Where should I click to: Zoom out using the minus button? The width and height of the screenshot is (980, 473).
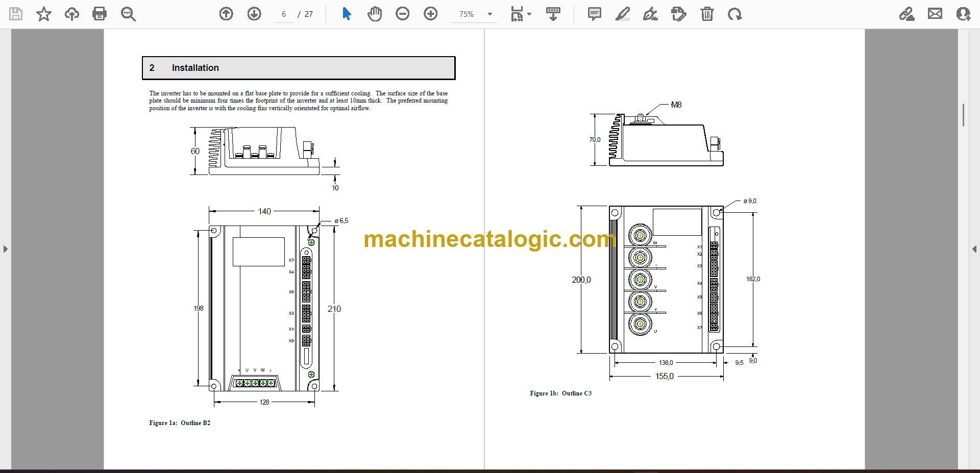click(403, 14)
